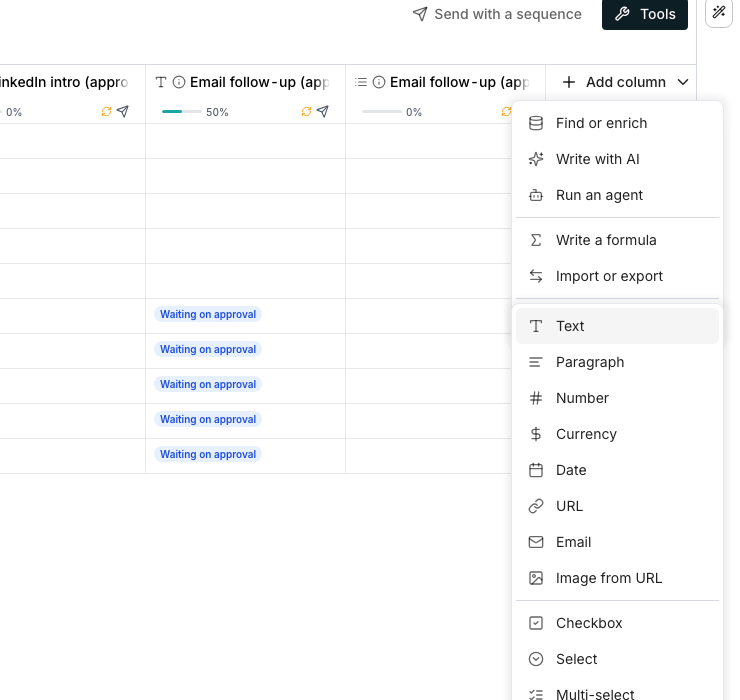Choose Find or enrich

pyautogui.click(x=617, y=123)
